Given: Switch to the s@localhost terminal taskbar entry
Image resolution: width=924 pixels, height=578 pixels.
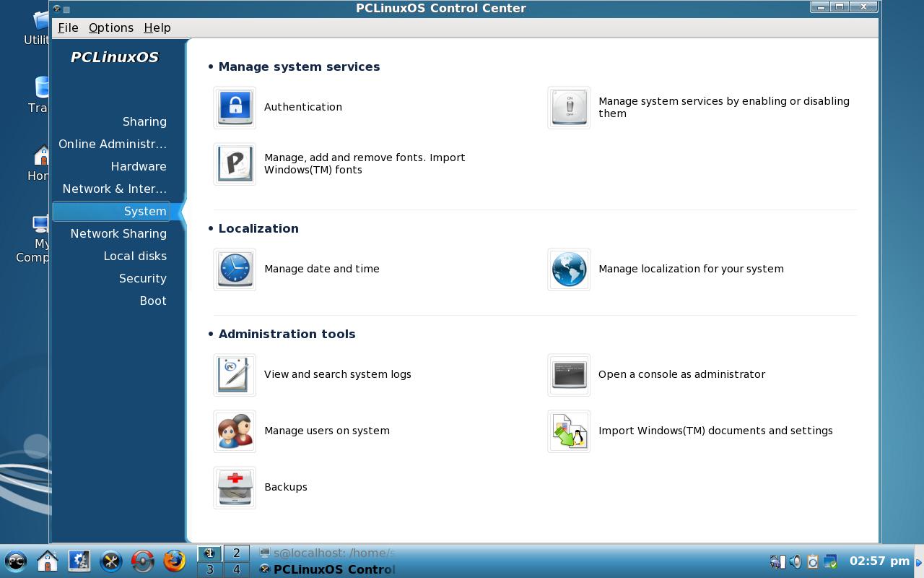Looking at the screenshot, I should coord(327,553).
